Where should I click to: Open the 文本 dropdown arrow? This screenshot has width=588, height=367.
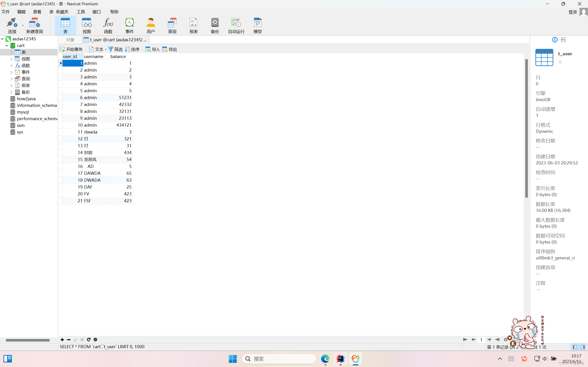[x=106, y=50]
